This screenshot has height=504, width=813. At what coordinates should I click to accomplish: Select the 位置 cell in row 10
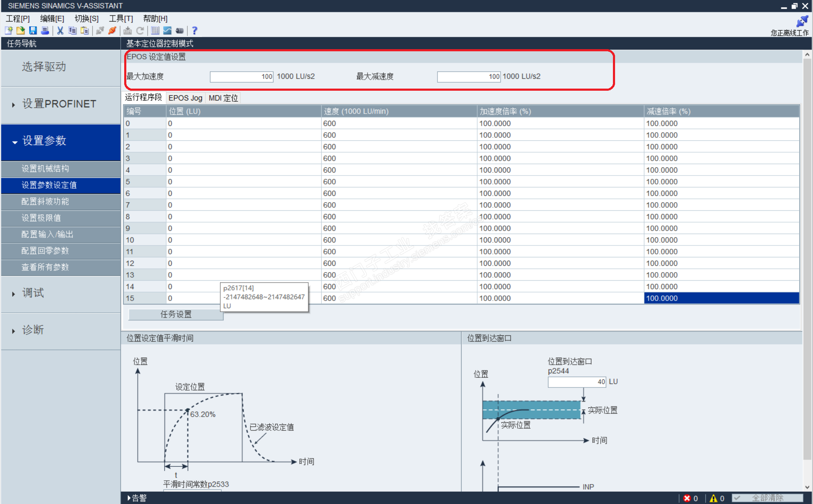pos(244,240)
